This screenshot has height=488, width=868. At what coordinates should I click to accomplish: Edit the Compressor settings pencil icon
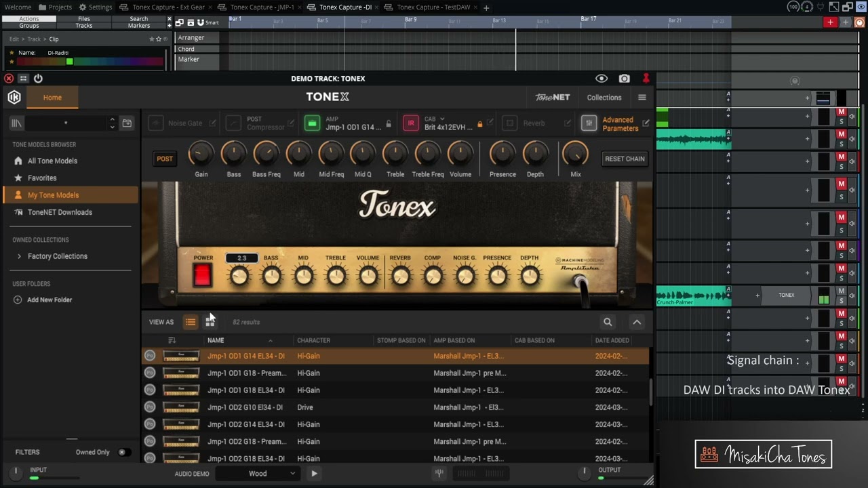(291, 123)
